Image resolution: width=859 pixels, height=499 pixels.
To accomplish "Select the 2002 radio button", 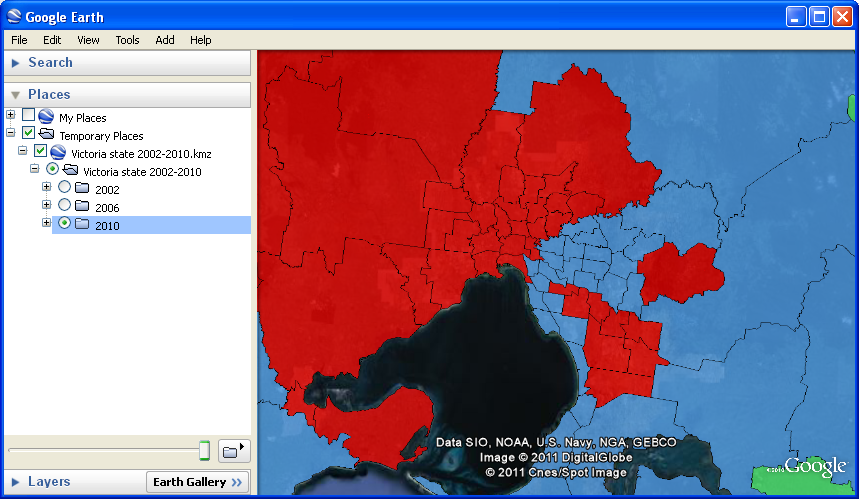I will click(x=65, y=187).
